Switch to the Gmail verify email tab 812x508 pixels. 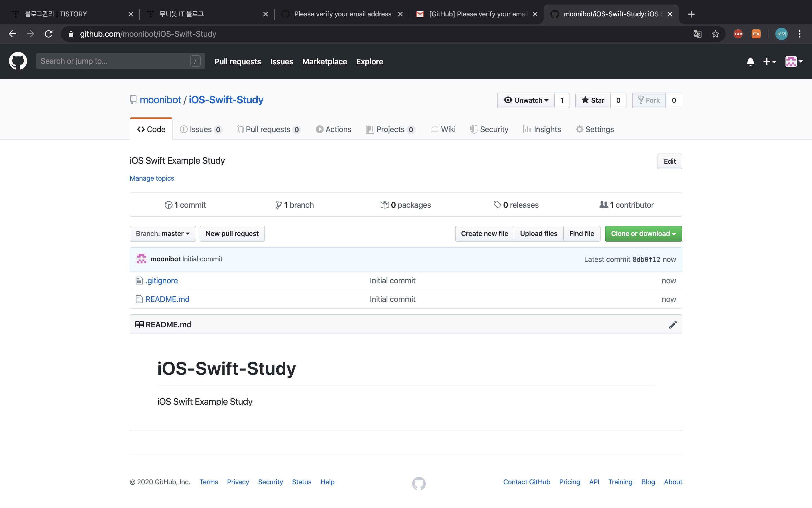click(476, 14)
